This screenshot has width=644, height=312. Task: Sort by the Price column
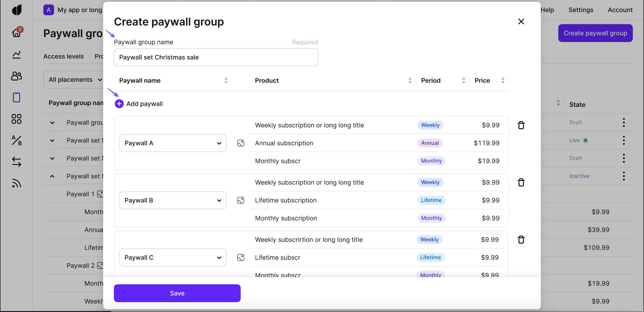pos(503,80)
